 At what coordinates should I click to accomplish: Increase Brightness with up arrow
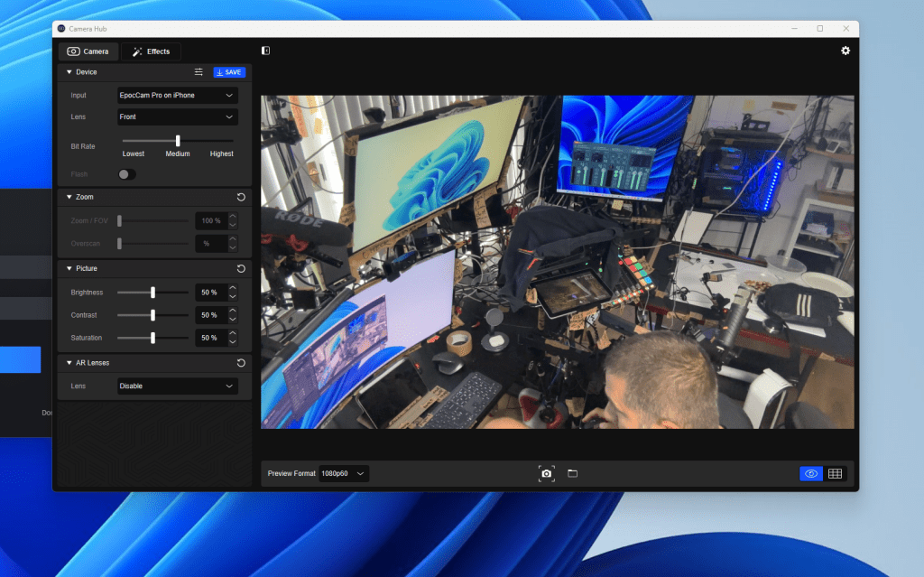coord(233,288)
